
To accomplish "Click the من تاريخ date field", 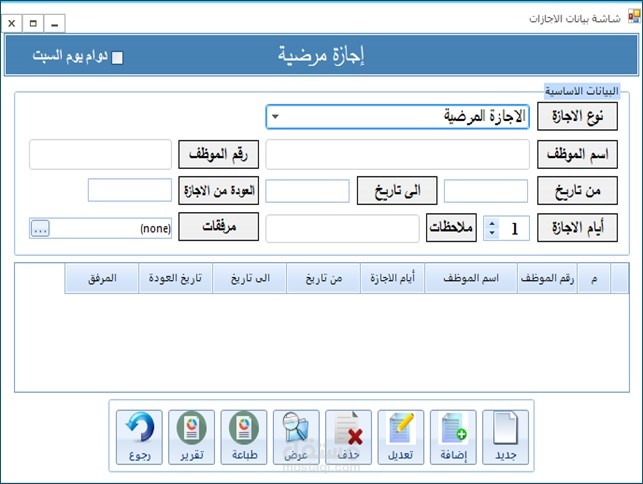I will [x=486, y=191].
